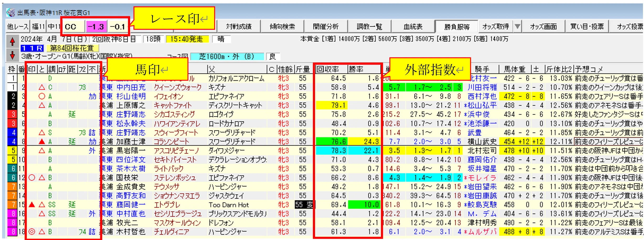This screenshot has height=240, width=644.
Task: Click the オッズ取得 button
Action: (496, 26)
